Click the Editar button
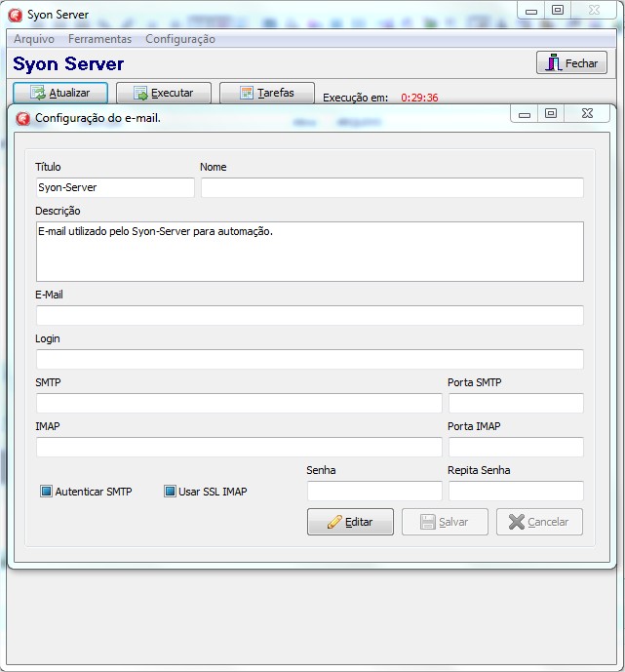This screenshot has height=672, width=625. pyautogui.click(x=350, y=522)
